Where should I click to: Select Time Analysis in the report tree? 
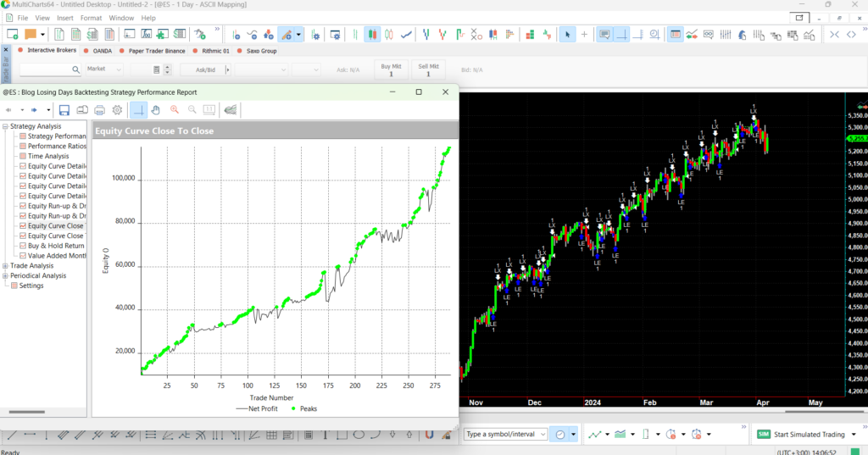click(x=48, y=157)
